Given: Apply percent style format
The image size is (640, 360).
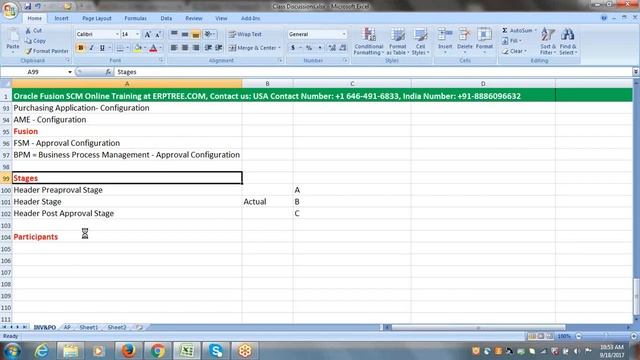Looking at the screenshot, I should coord(309,48).
